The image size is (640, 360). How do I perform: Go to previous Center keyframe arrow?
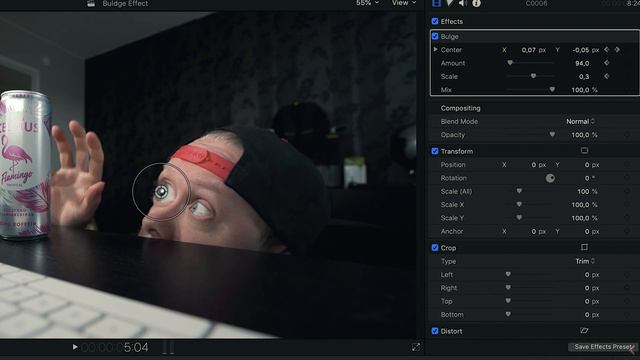[x=607, y=49]
